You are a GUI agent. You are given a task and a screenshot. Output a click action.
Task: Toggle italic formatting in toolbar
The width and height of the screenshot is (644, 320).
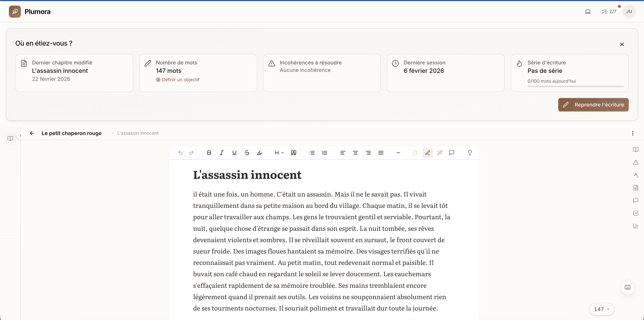pyautogui.click(x=222, y=153)
